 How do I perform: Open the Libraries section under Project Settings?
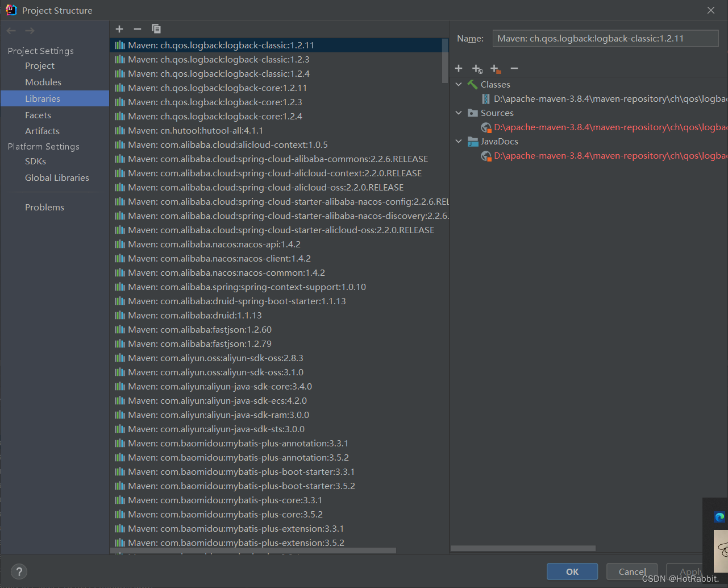[x=43, y=98]
